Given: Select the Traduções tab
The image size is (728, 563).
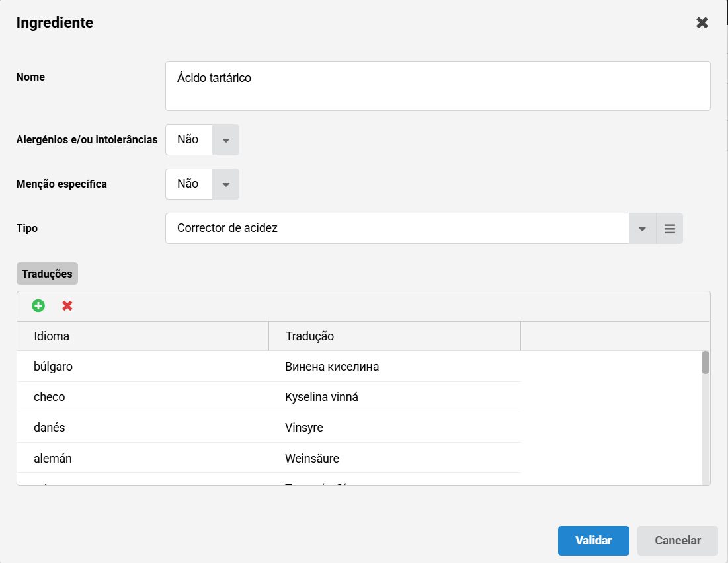Looking at the screenshot, I should click(47, 274).
